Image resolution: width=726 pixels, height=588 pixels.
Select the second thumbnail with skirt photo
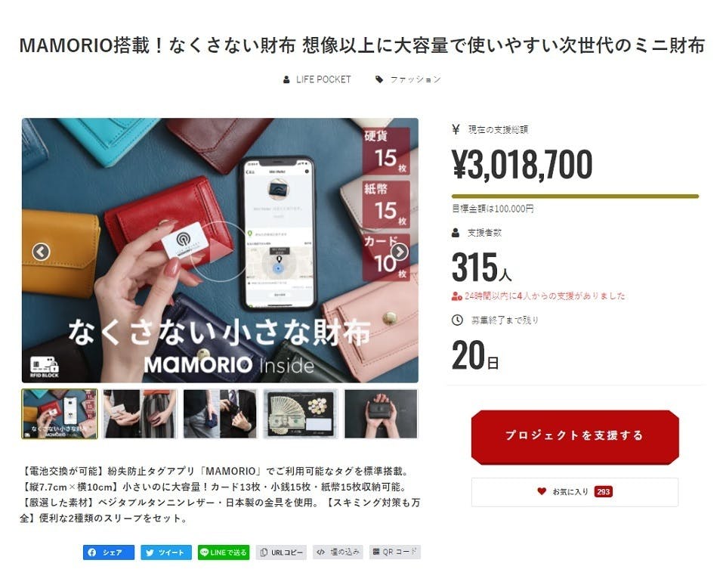(140, 413)
